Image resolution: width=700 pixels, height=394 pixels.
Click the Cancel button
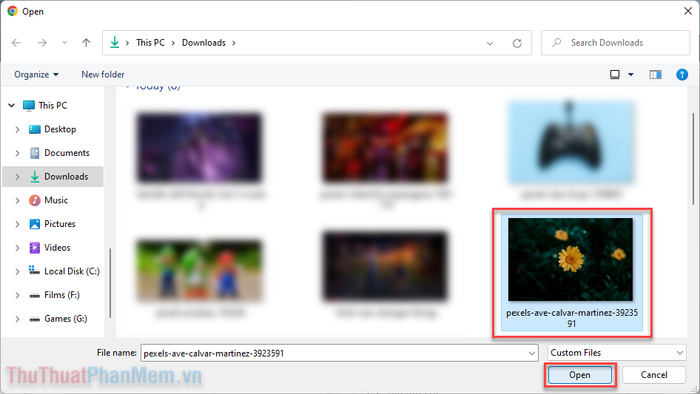pos(654,375)
